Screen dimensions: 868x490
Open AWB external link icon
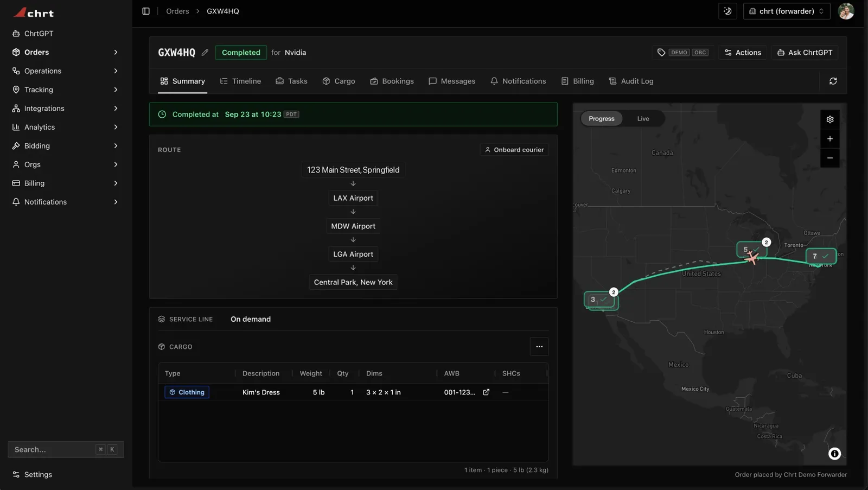point(486,392)
